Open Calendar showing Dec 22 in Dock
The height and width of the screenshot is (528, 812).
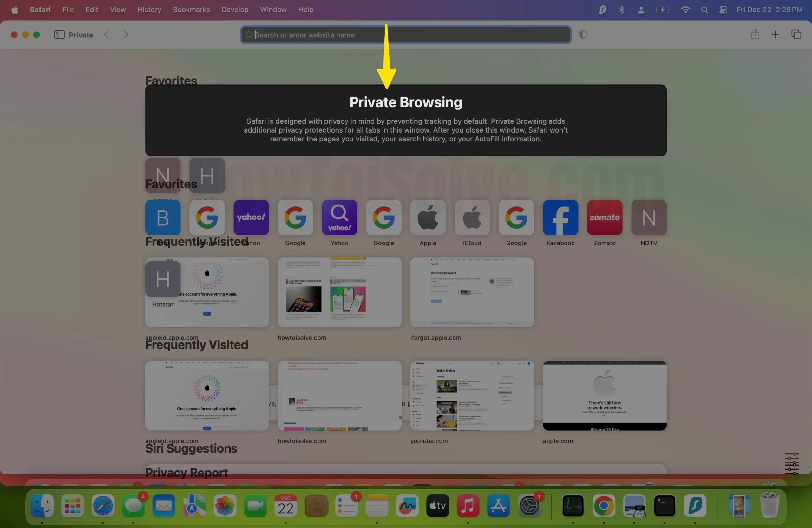pyautogui.click(x=285, y=505)
